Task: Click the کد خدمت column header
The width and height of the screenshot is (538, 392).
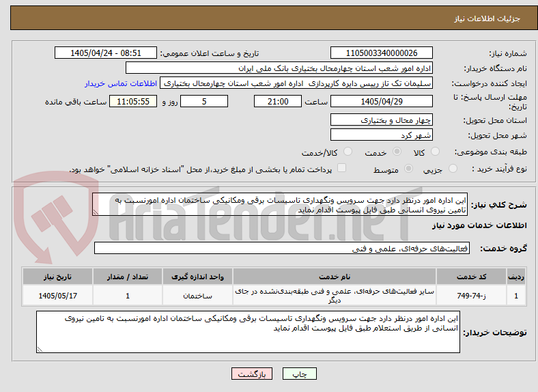Action: point(472,277)
